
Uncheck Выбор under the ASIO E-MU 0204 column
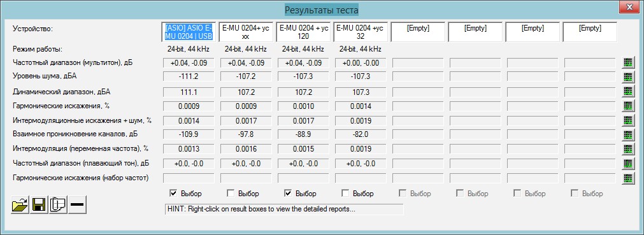click(173, 193)
